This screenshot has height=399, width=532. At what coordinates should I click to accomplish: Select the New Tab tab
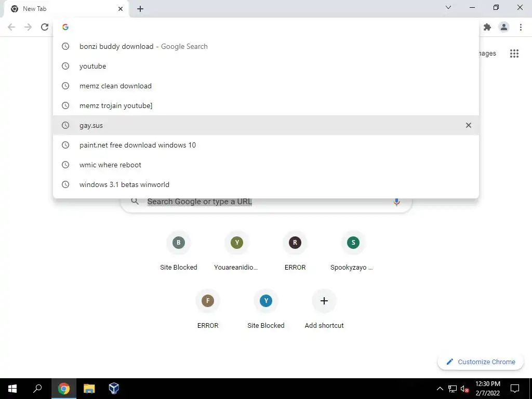coord(66,9)
